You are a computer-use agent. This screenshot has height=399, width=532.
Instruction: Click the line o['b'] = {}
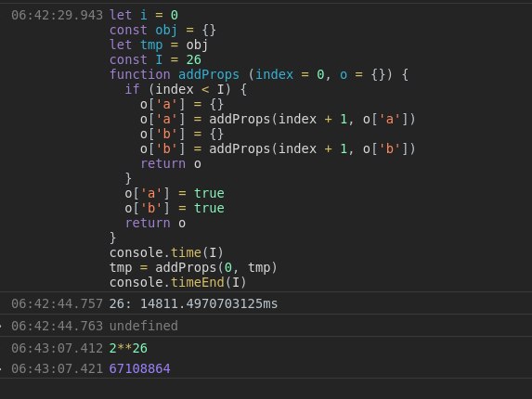[x=182, y=135]
